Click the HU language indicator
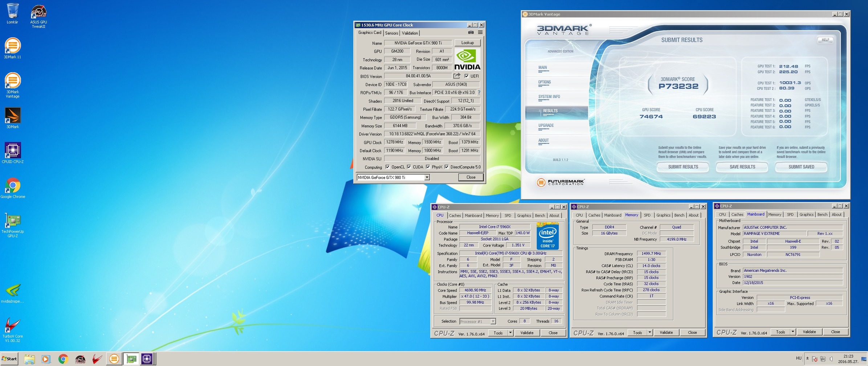 click(798, 358)
